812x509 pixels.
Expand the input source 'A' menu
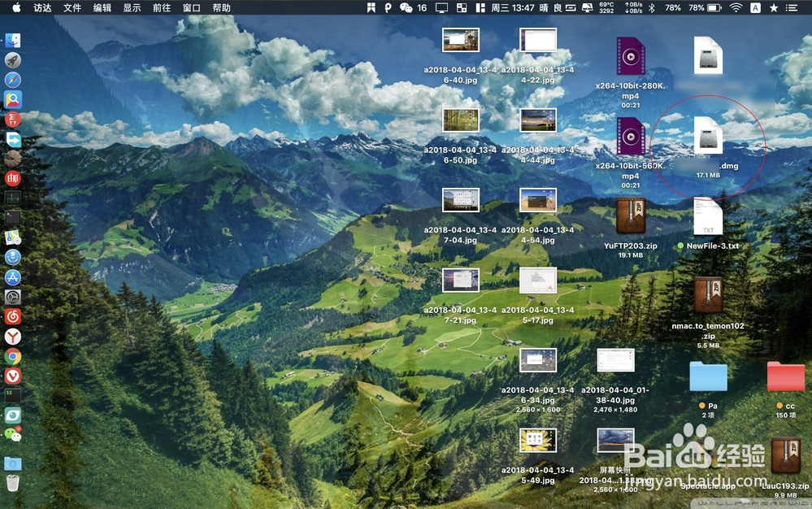pyautogui.click(x=756, y=7)
